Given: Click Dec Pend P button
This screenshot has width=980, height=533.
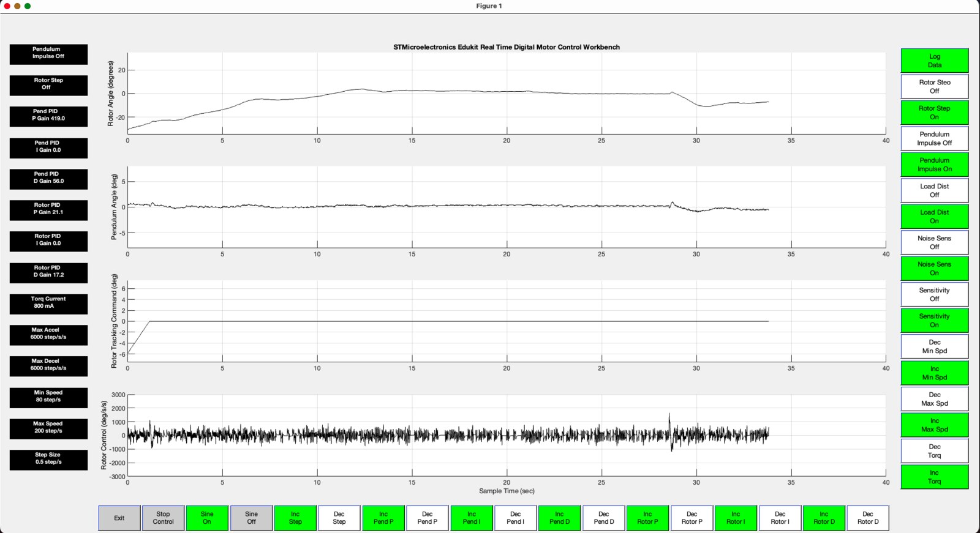Looking at the screenshot, I should coord(427,518).
